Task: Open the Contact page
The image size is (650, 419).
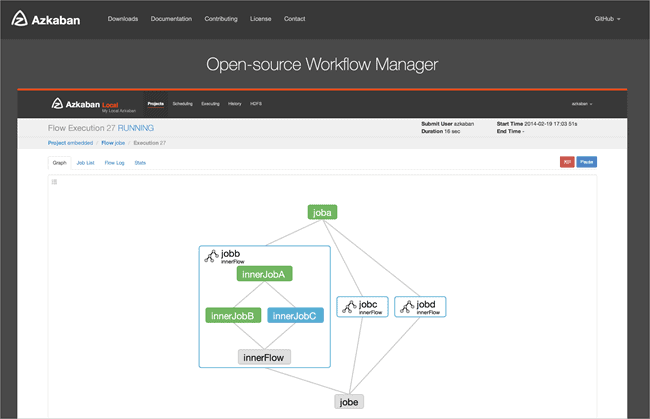Action: pyautogui.click(x=294, y=19)
